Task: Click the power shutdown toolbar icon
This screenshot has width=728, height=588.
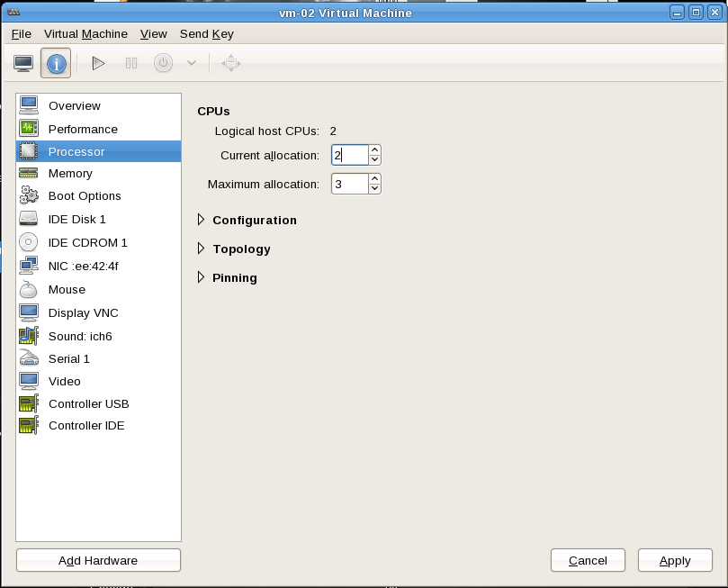Action: (163, 63)
